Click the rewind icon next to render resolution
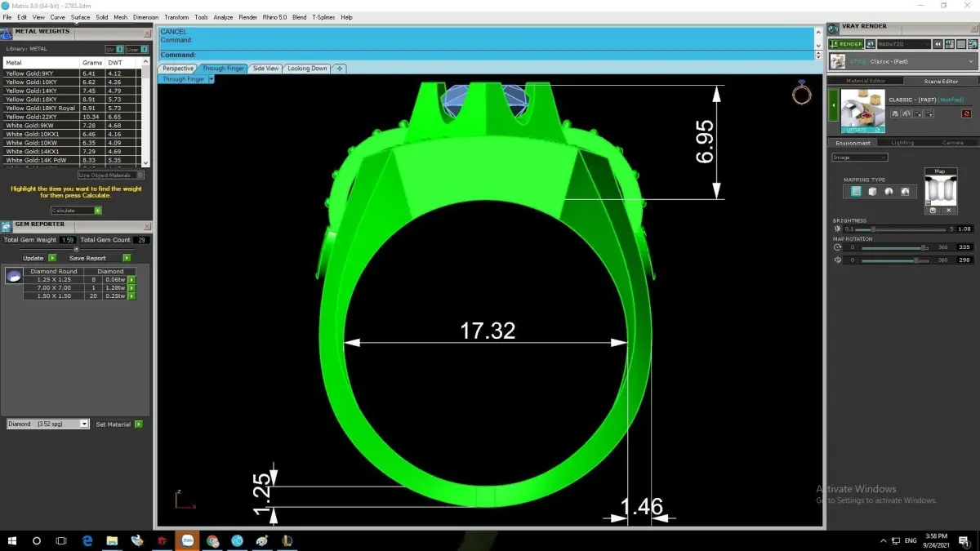Screen dimensions: 980x551 pos(938,44)
